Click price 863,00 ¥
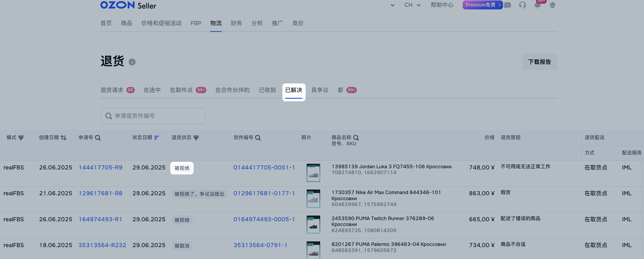Viewport: 644px width, 259px height. click(x=482, y=193)
